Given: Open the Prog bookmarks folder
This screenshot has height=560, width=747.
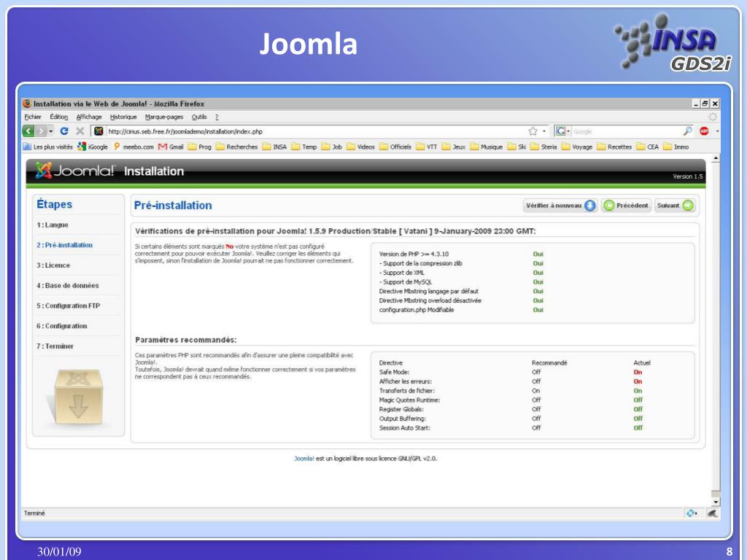Looking at the screenshot, I should pos(200,147).
